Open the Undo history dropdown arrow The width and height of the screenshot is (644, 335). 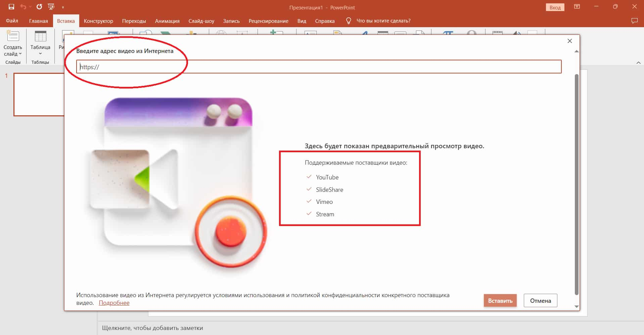point(30,7)
